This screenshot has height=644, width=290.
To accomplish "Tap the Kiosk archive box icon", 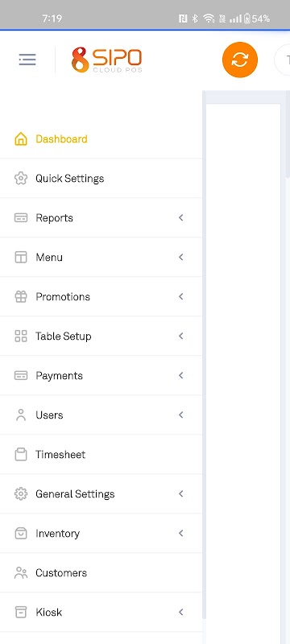I will (x=21, y=612).
